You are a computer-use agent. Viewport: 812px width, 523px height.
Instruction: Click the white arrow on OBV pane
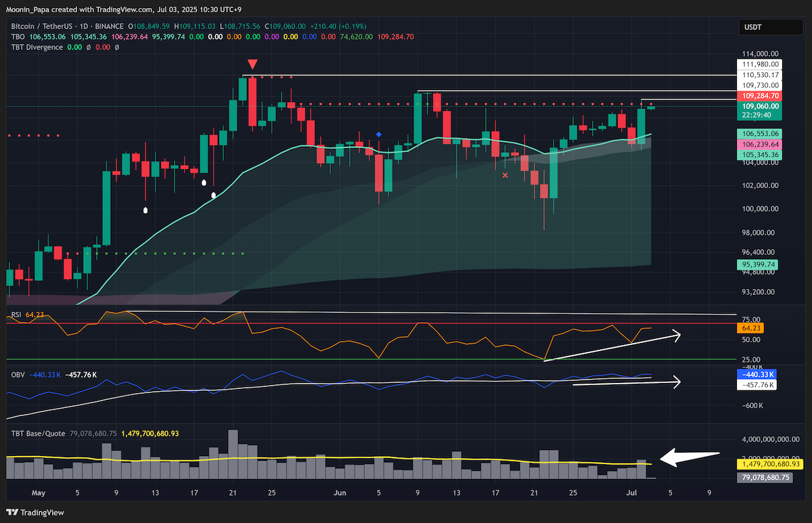pyautogui.click(x=627, y=384)
